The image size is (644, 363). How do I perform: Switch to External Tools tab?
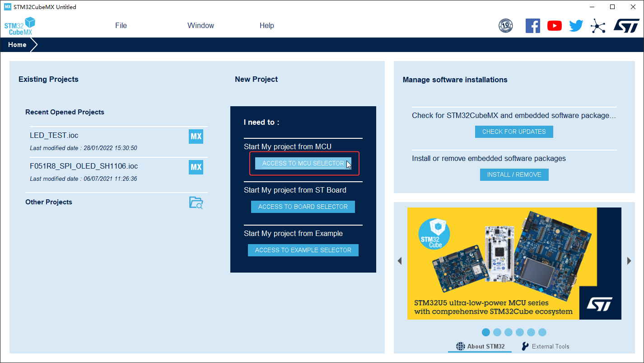click(545, 346)
